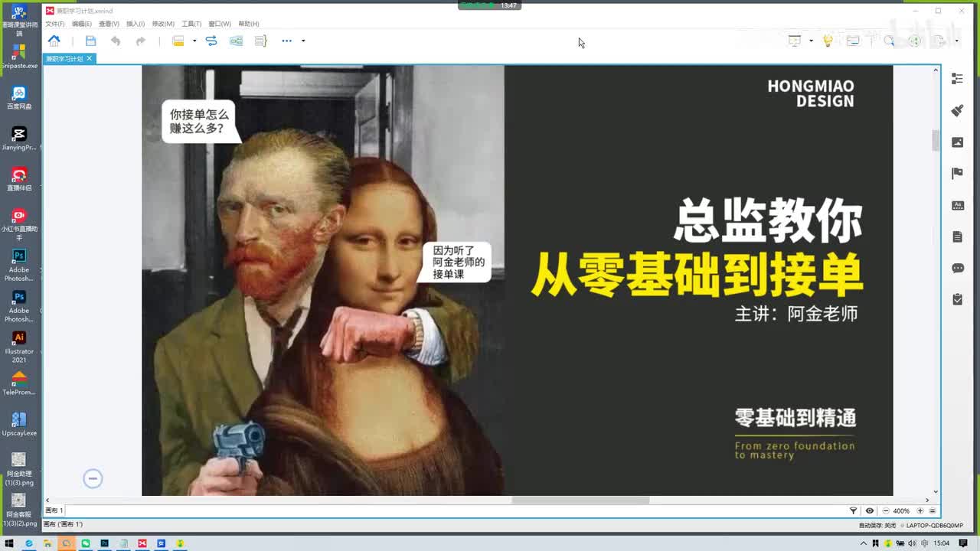Click the filter funnel icon in status bar
Image resolution: width=980 pixels, height=551 pixels.
click(x=853, y=510)
